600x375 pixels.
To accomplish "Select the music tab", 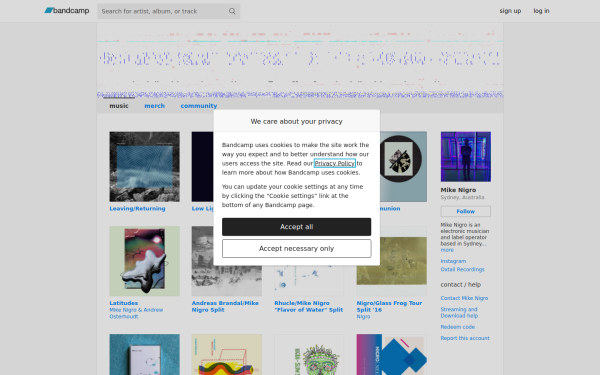I will point(119,106).
